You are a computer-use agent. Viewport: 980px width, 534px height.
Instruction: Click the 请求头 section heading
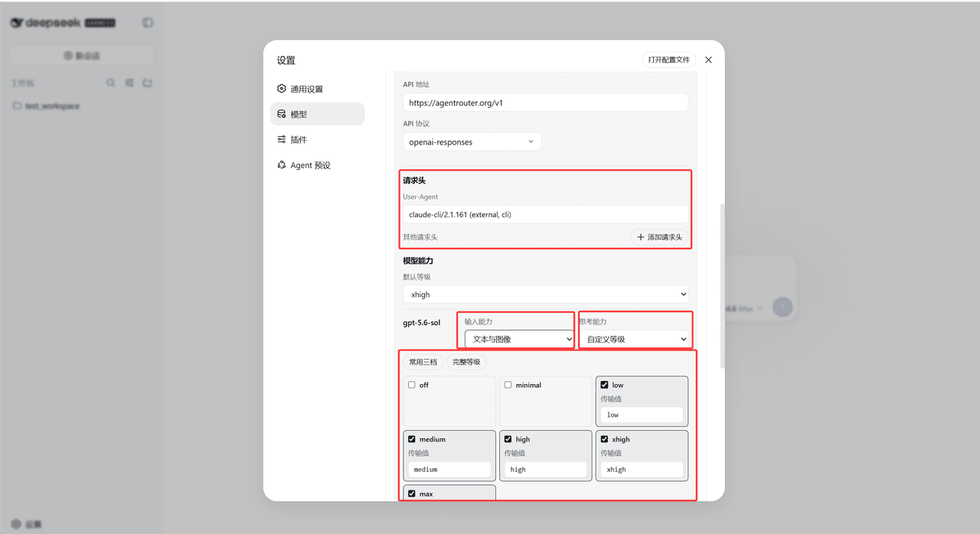click(414, 181)
